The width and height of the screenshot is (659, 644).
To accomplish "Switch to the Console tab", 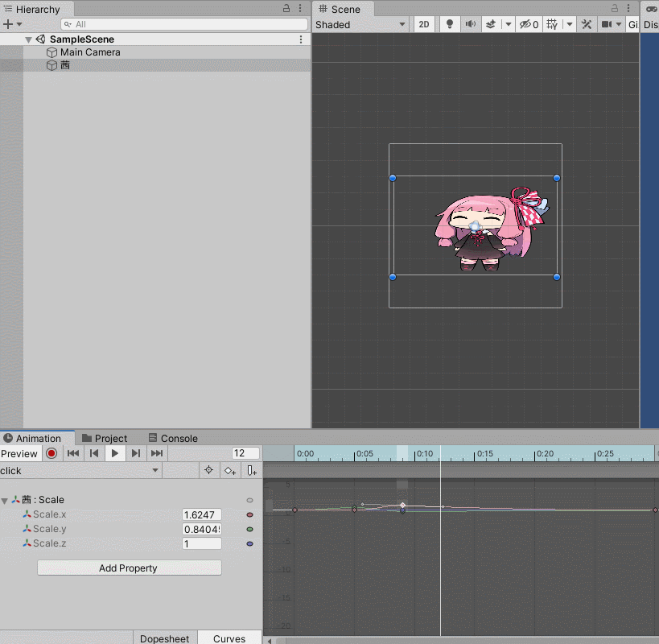I will (173, 438).
